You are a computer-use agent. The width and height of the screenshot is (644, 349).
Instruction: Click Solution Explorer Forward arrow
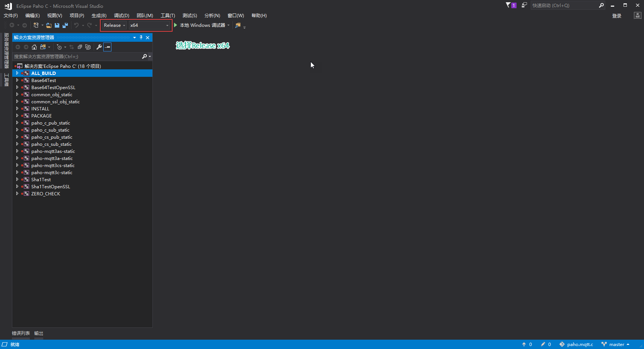coord(26,47)
